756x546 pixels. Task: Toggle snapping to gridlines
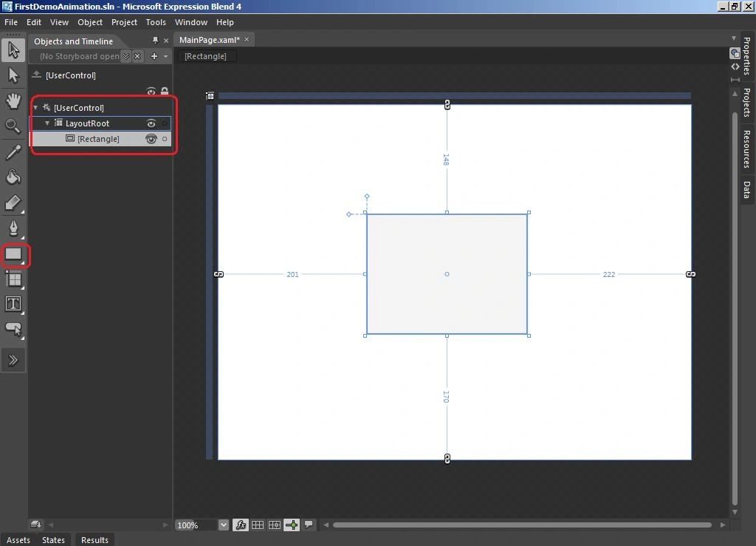[x=275, y=525]
